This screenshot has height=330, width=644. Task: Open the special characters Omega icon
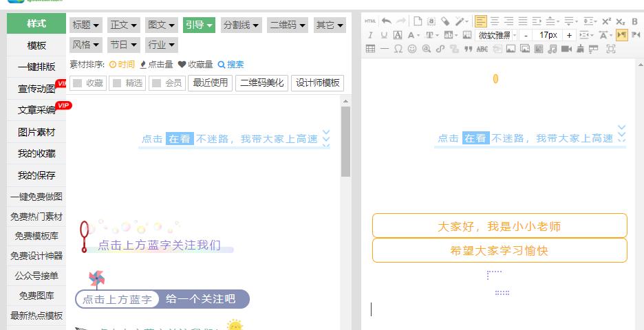(398, 49)
